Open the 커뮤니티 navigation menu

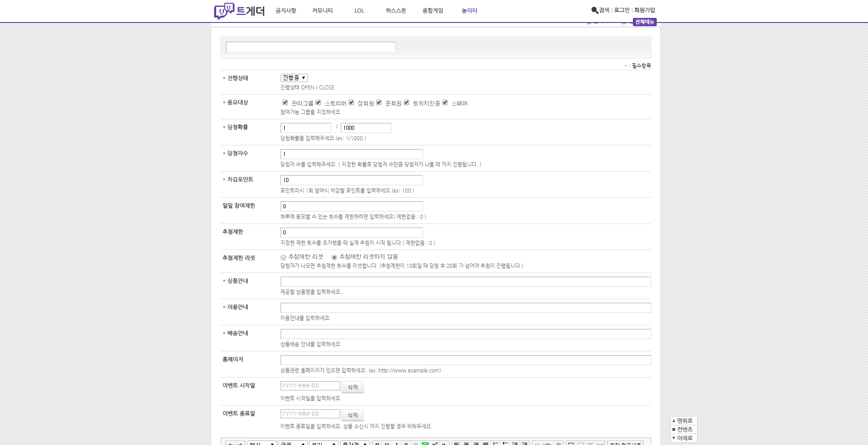pyautogui.click(x=322, y=11)
